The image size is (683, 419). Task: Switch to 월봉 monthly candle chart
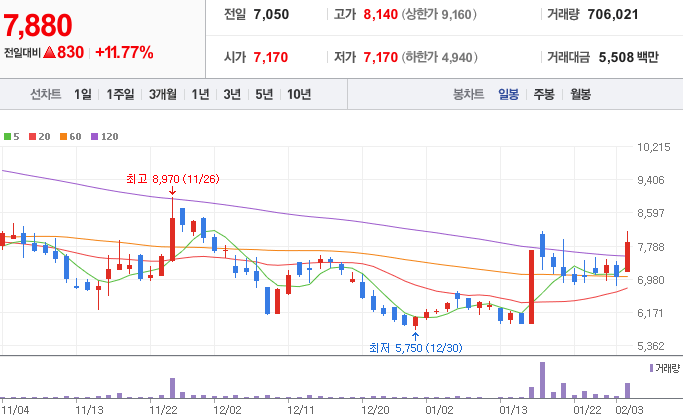point(581,94)
